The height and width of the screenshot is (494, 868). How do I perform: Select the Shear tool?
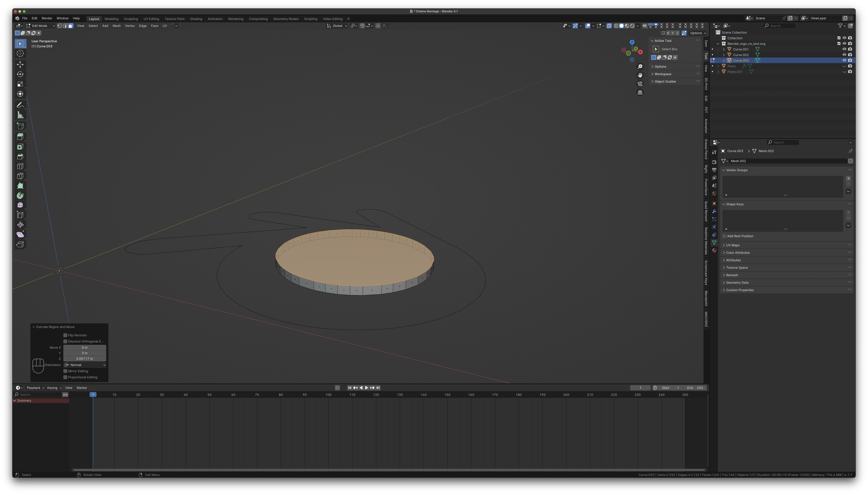(x=20, y=235)
